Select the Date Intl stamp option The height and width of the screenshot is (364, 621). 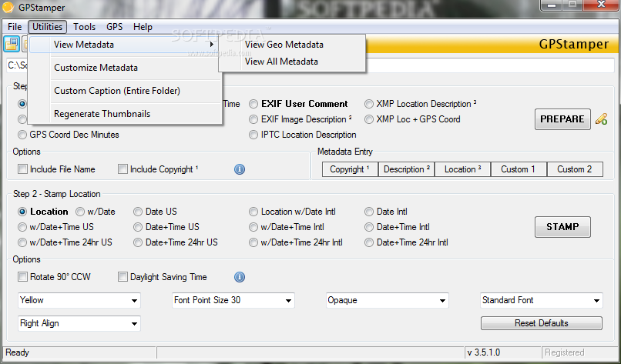point(386,212)
